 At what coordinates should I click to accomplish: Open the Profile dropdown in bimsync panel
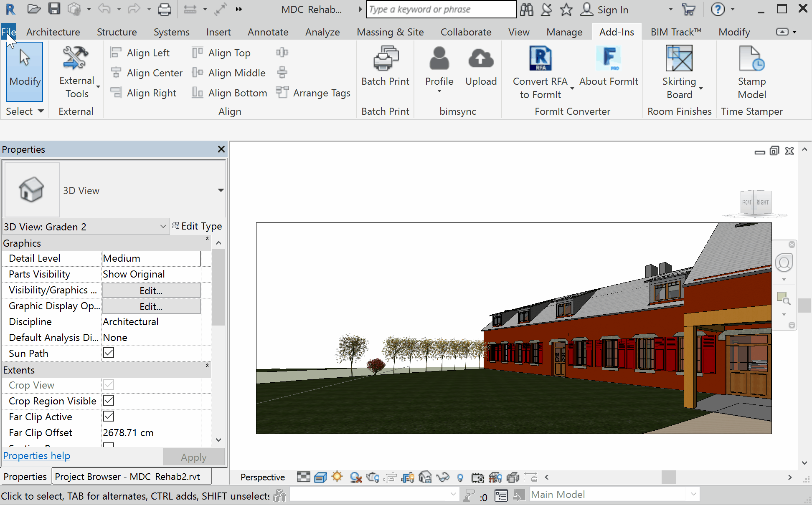pos(439,91)
